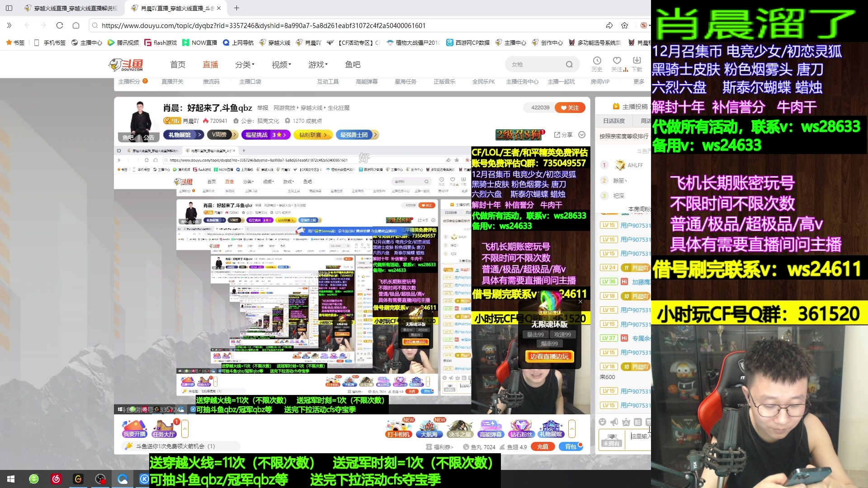Click the orange 充值 recharge button
The width and height of the screenshot is (868, 488).
click(542, 446)
